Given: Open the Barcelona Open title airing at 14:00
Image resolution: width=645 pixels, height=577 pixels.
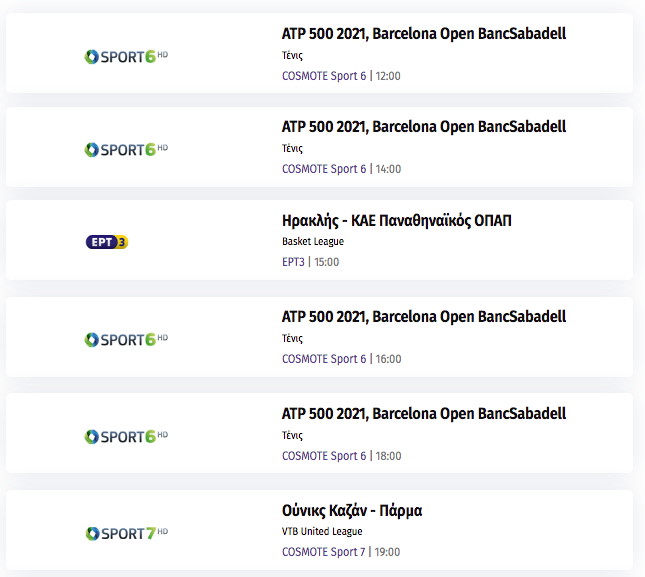Looking at the screenshot, I should tap(424, 127).
